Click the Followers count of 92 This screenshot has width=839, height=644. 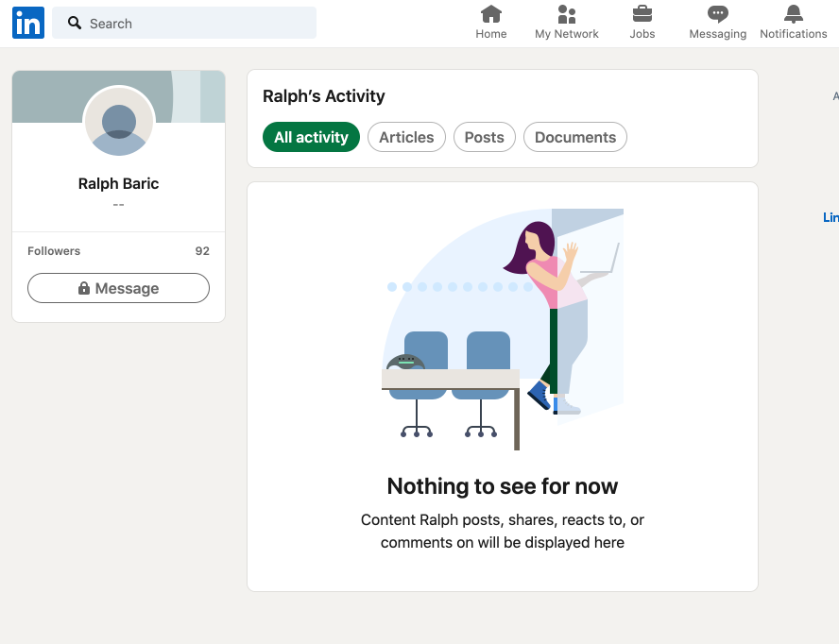[x=201, y=251]
